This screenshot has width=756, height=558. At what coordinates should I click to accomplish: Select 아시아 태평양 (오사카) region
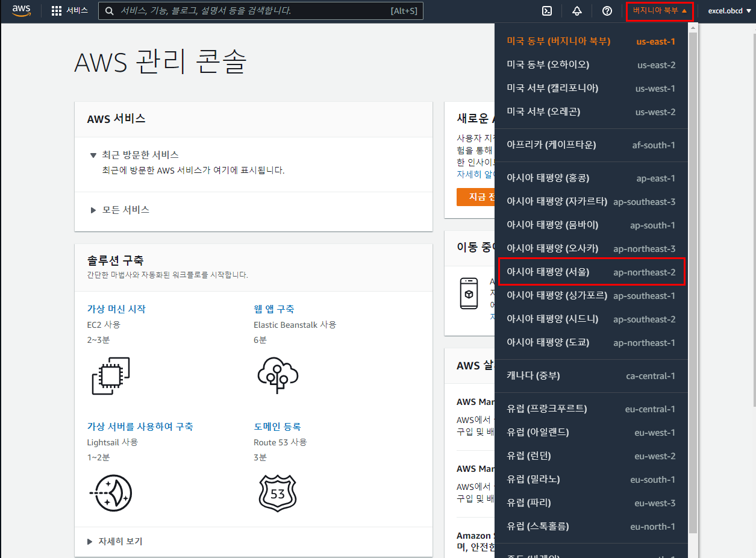pyautogui.click(x=591, y=248)
